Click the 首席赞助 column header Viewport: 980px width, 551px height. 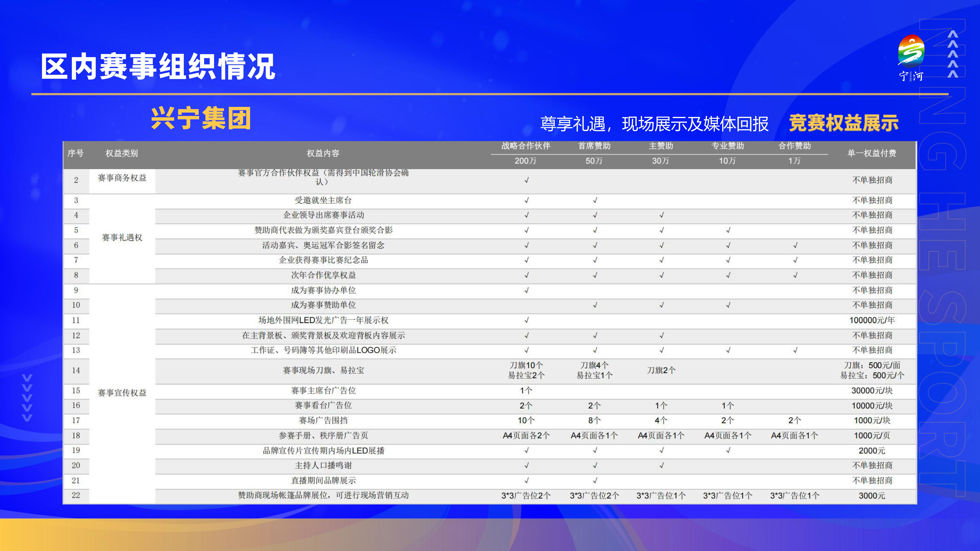pyautogui.click(x=594, y=146)
